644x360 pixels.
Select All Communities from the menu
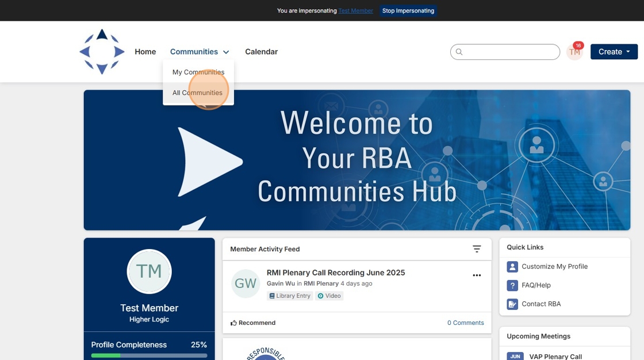198,93
